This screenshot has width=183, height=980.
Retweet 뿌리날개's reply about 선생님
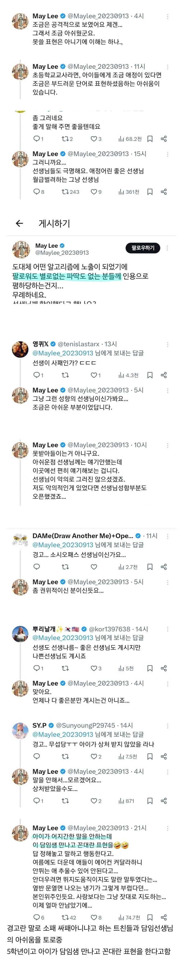(65, 668)
